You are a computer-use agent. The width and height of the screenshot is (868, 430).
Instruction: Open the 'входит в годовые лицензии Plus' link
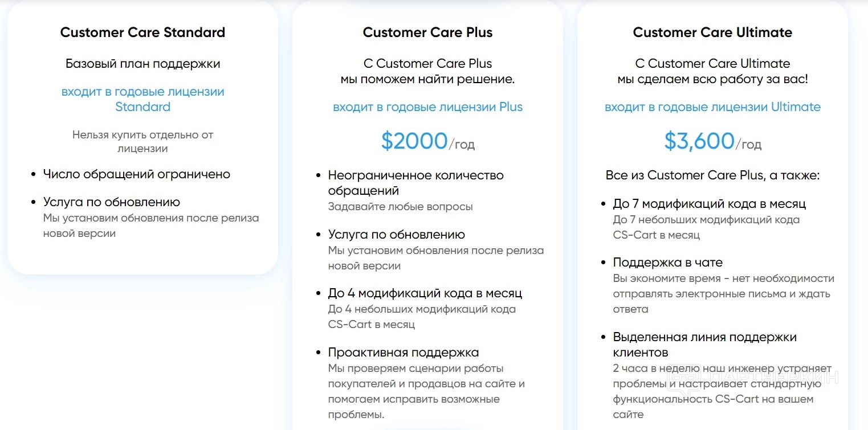pyautogui.click(x=427, y=107)
